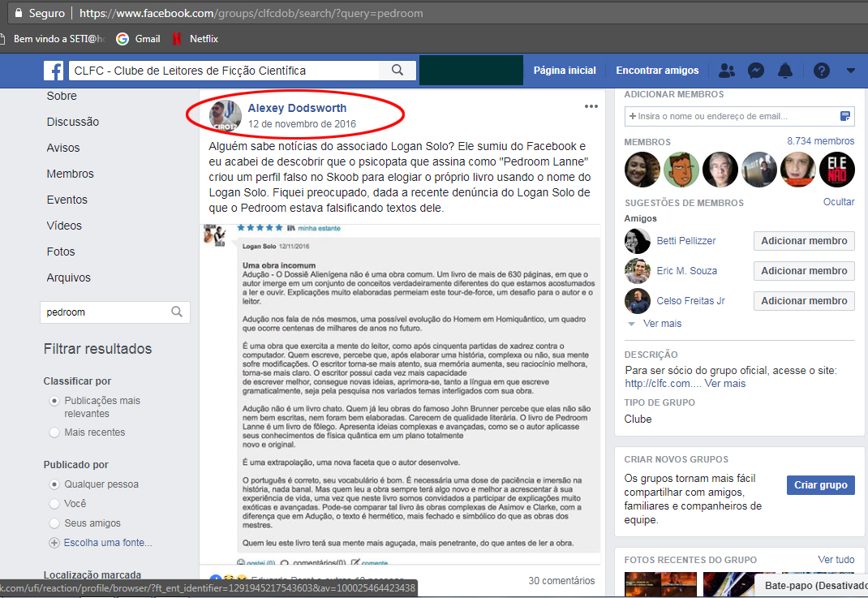Click Encontrar amigos link

(657, 71)
